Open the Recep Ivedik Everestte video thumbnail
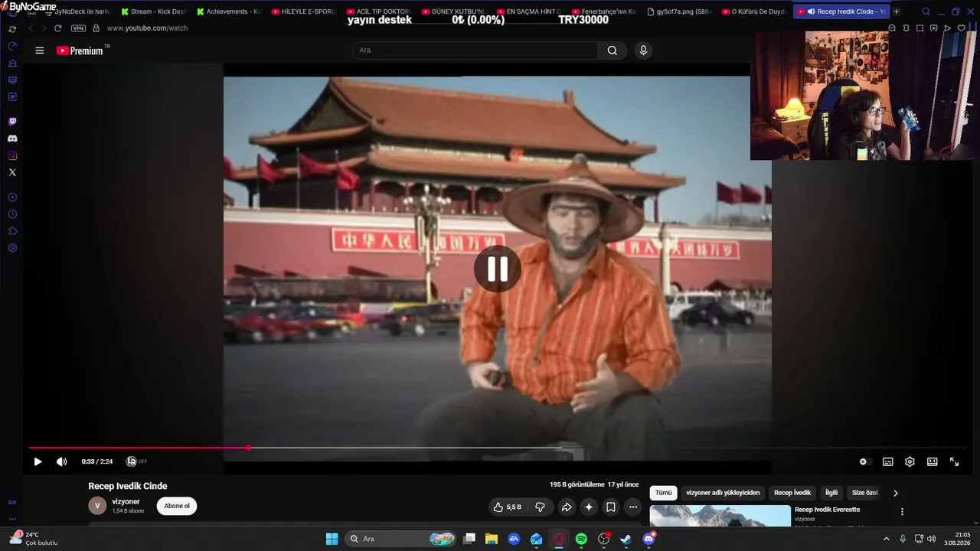980x551 pixels. tap(720, 516)
